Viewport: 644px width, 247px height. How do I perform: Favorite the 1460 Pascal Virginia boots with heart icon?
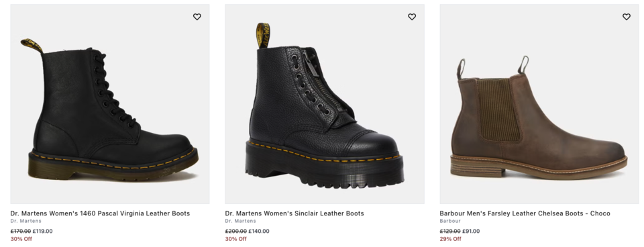(x=197, y=17)
